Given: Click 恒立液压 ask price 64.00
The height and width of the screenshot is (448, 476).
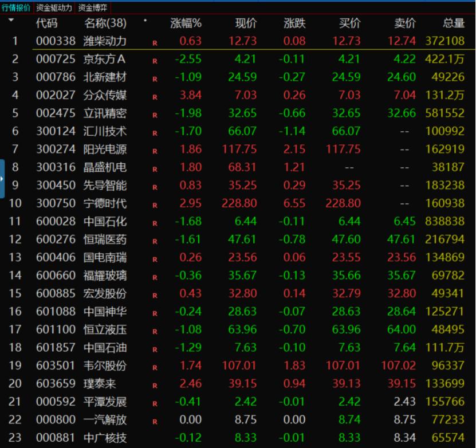Looking at the screenshot, I should [x=402, y=329].
